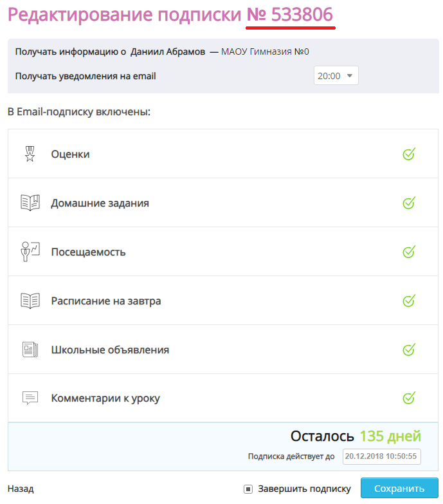Click the subscription number № 533806
The width and height of the screenshot is (443, 504).
pyautogui.click(x=289, y=15)
